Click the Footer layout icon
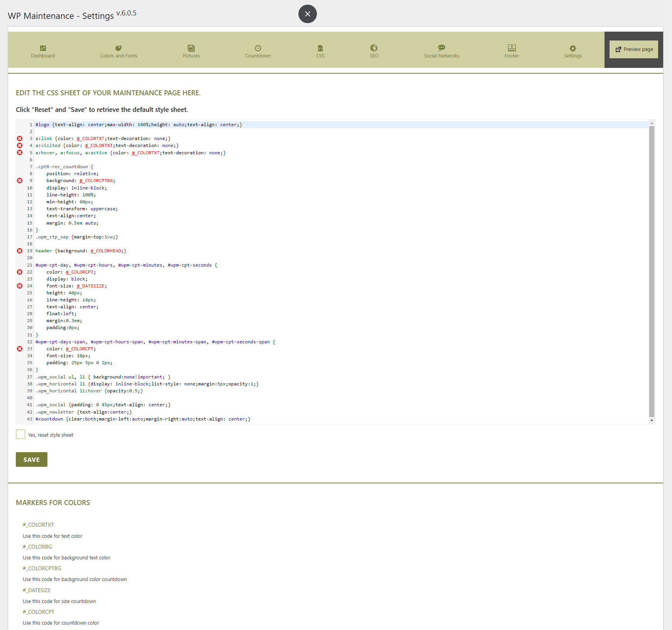The image size is (672, 630). pyautogui.click(x=512, y=48)
